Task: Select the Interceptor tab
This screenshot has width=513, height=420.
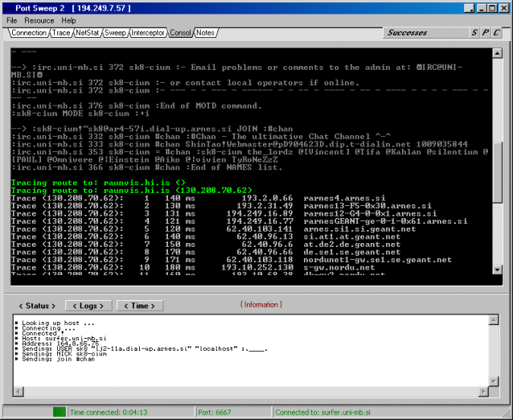Action: [x=149, y=33]
